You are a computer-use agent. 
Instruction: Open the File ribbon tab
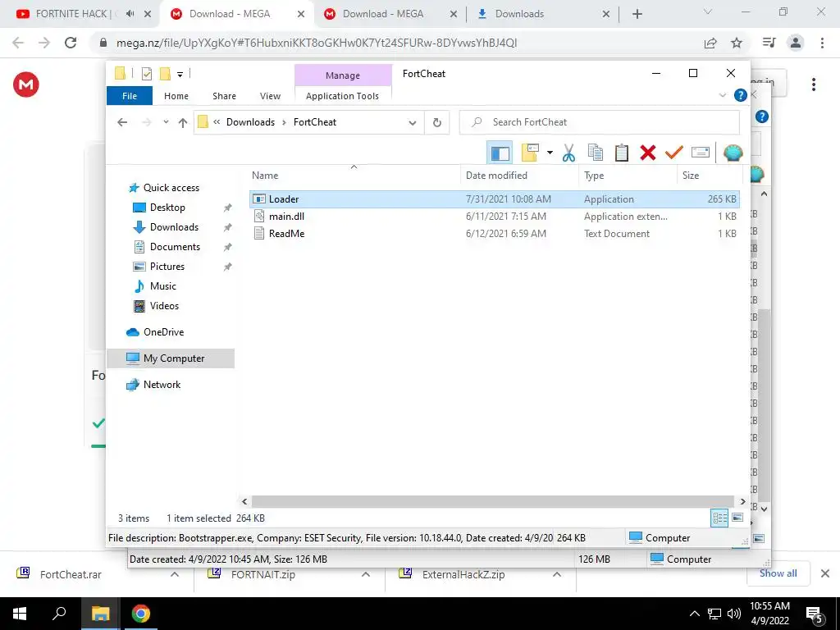[x=129, y=96]
